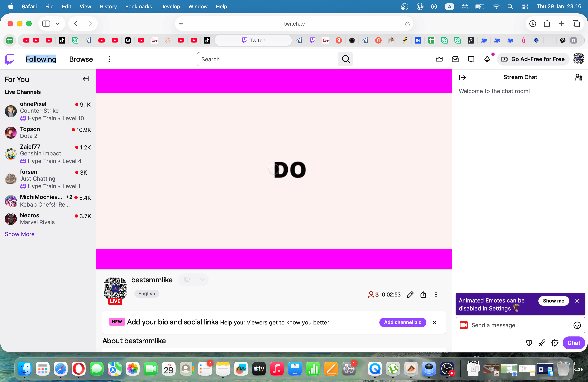Click the Prime Loot crown icon
The image size is (588, 382).
439,59
